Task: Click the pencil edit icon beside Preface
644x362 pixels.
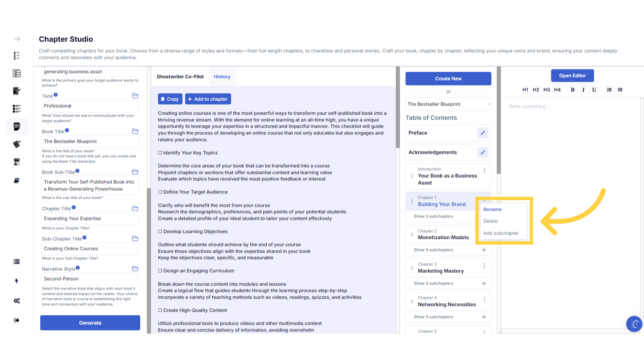Action: pyautogui.click(x=483, y=133)
